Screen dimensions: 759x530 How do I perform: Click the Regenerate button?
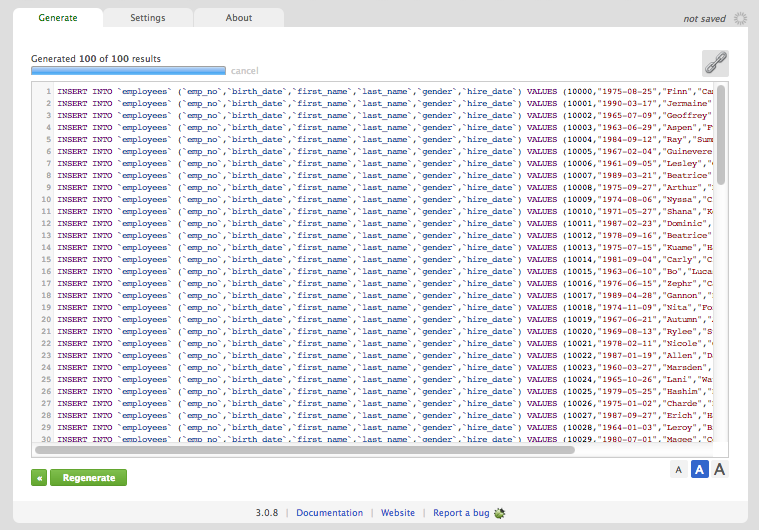(x=89, y=478)
